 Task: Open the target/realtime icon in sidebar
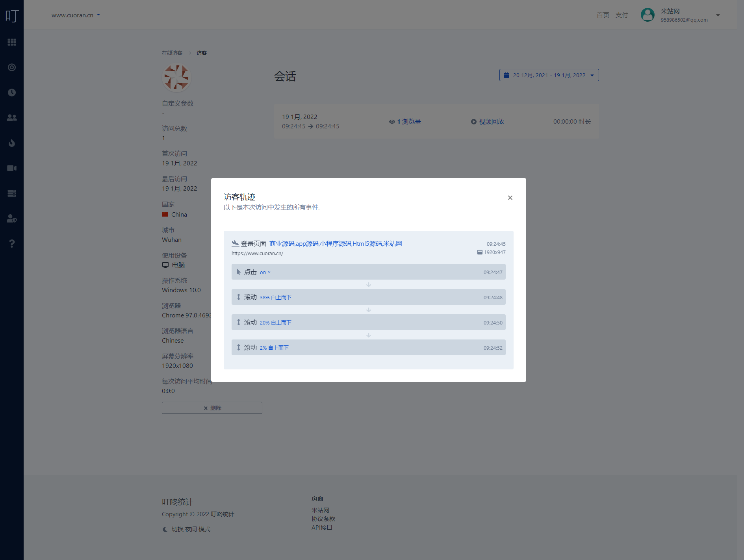click(12, 67)
